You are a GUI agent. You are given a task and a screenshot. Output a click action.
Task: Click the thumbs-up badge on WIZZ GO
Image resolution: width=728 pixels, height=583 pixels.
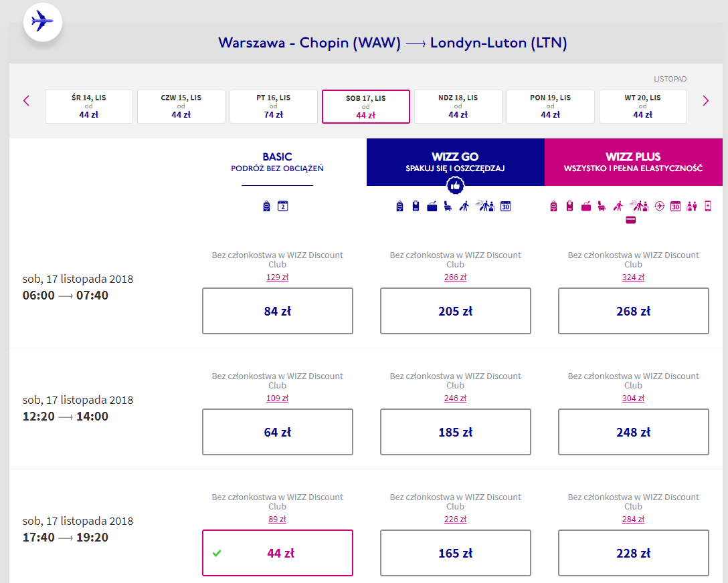(x=455, y=186)
